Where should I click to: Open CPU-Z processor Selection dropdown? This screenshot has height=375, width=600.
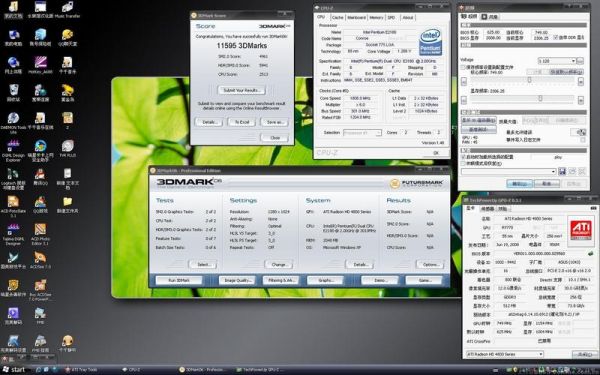coord(362,133)
